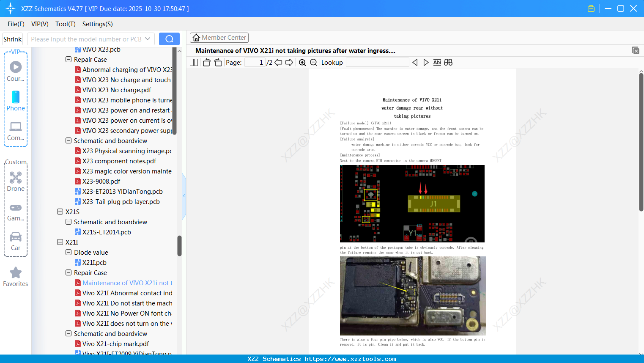Collapse the left panel splitter handle
The width and height of the screenshot is (644, 363).
184,196
